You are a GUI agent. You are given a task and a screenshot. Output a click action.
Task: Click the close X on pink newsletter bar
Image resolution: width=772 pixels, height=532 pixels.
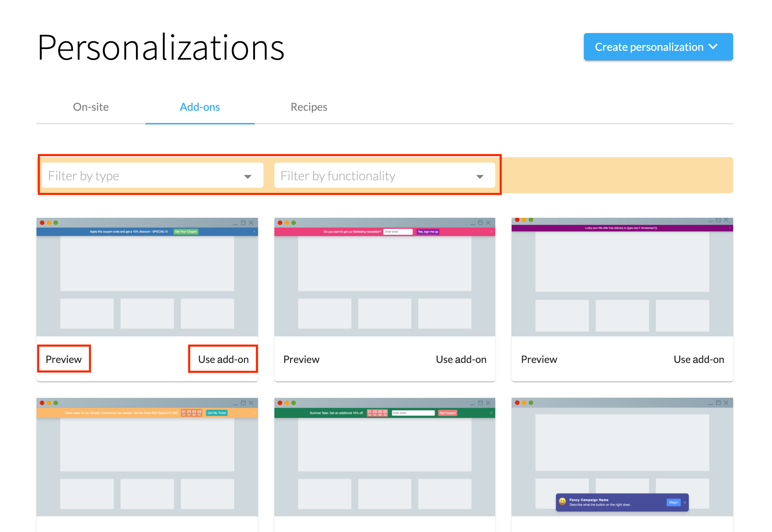coord(491,232)
